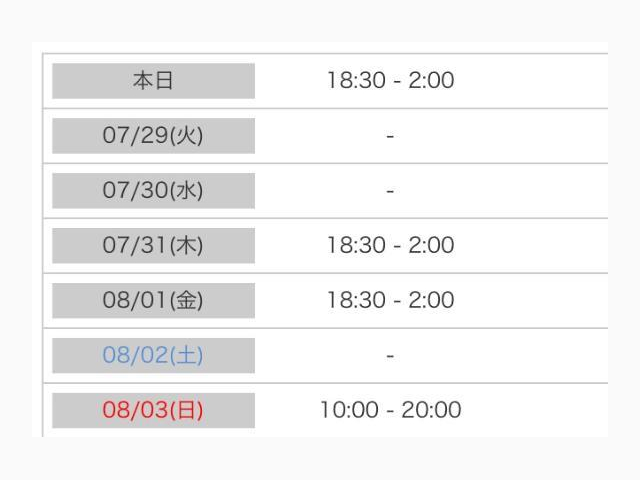
Task: Select the 本日 date label
Action: 153,81
